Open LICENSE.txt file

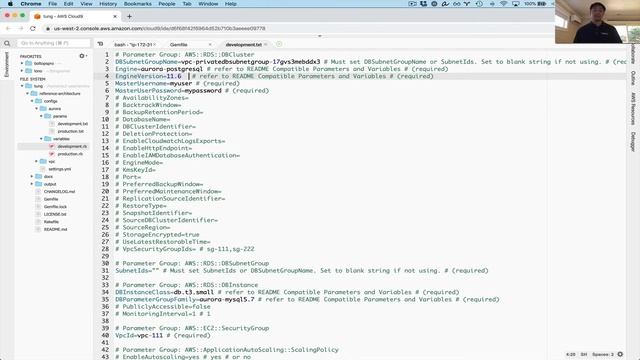55,214
